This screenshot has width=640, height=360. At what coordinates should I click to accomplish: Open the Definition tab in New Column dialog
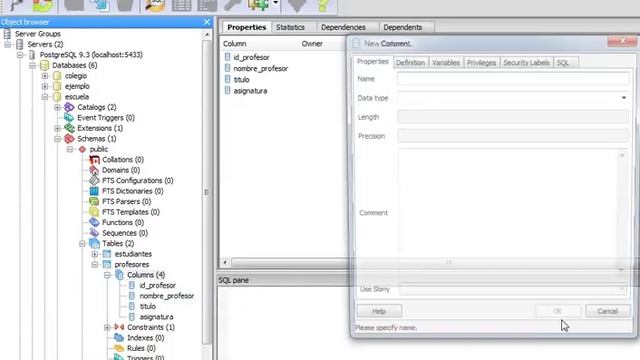click(x=411, y=62)
